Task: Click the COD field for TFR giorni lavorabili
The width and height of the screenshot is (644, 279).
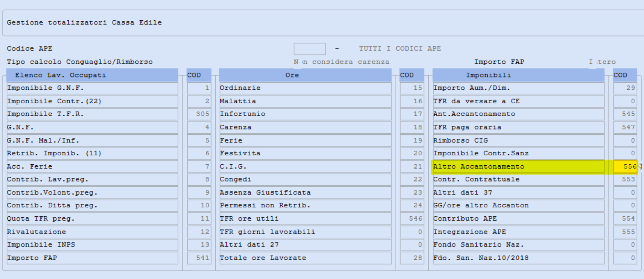Action: tap(412, 232)
